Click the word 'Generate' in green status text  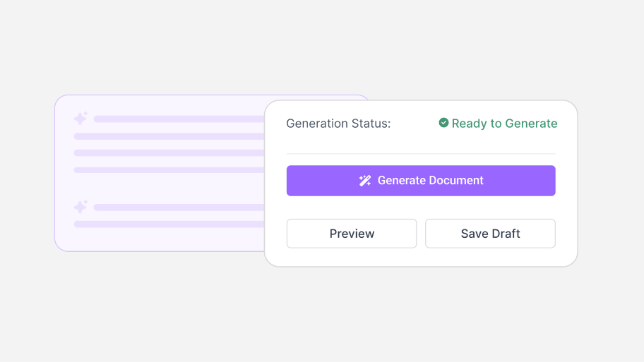[531, 123]
